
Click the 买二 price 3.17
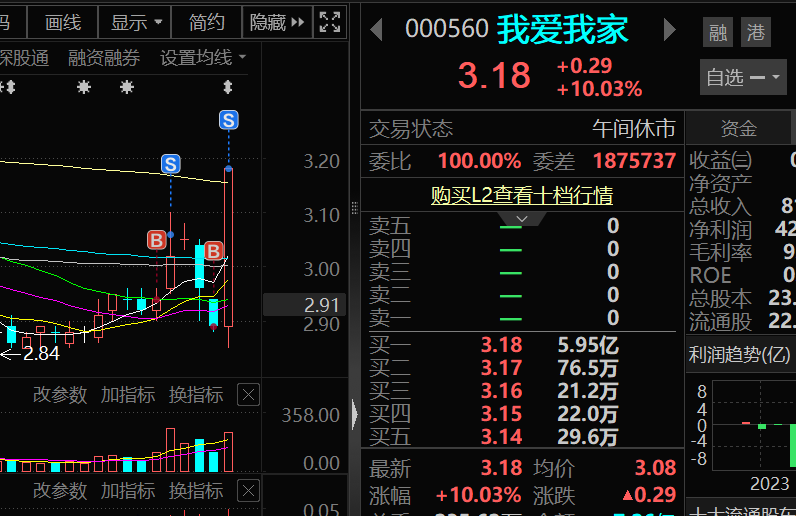pyautogui.click(x=502, y=368)
